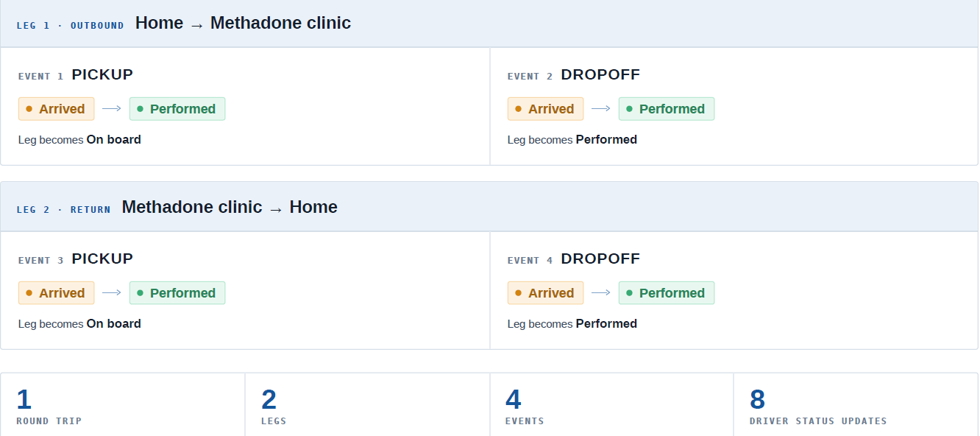Click the Performed badge in Event 4 Dropoff
980x436 pixels.
point(667,293)
